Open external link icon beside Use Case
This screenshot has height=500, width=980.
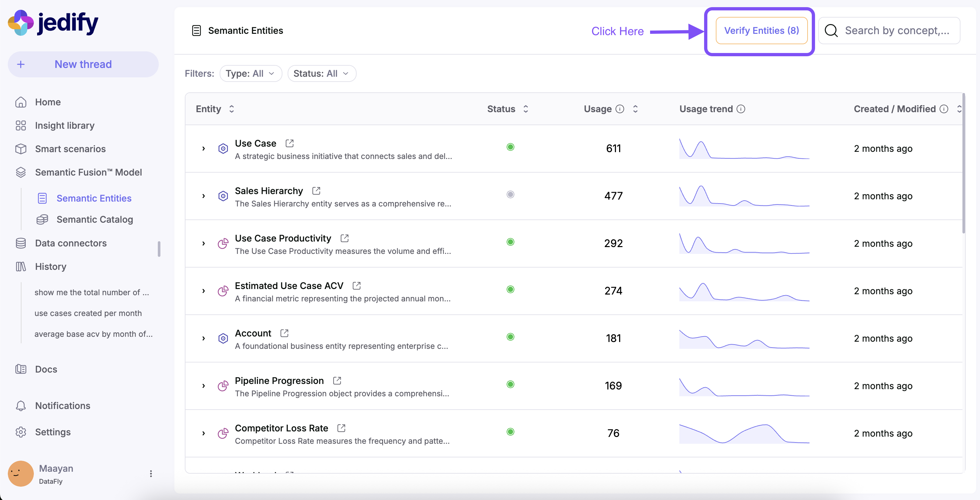coord(290,143)
